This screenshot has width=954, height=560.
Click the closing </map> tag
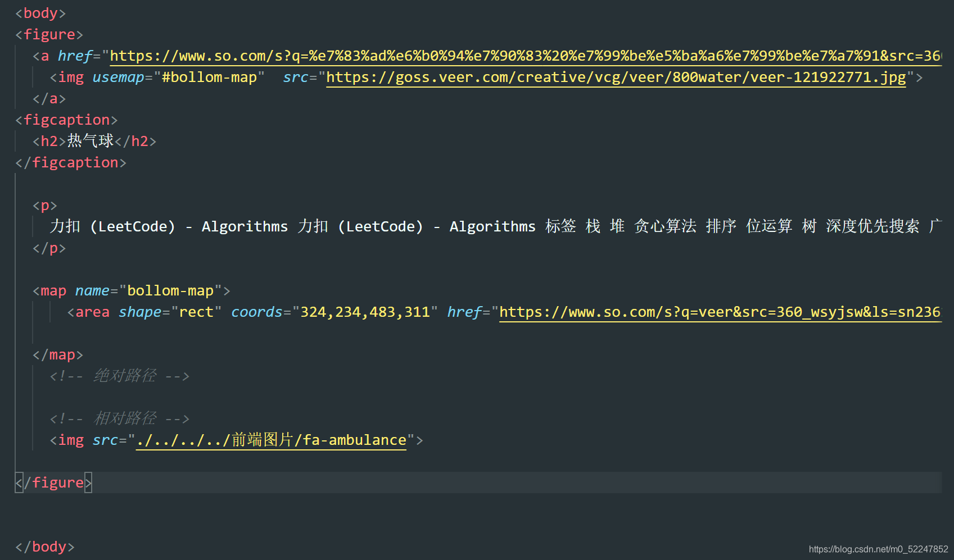pyautogui.click(x=58, y=355)
